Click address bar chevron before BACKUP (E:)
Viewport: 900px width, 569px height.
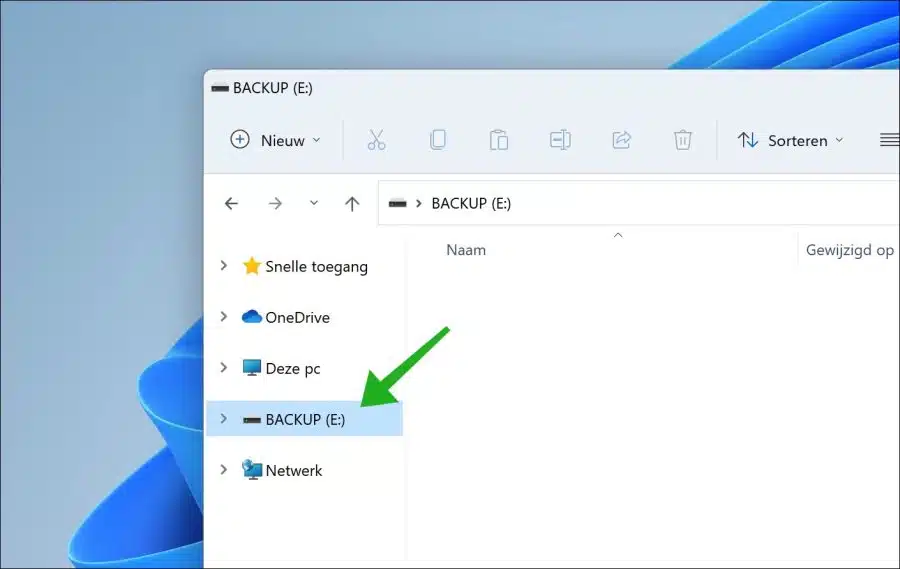pos(418,203)
